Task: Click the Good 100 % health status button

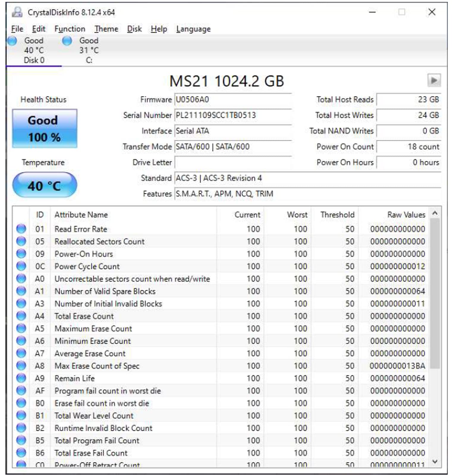Action: point(45,129)
